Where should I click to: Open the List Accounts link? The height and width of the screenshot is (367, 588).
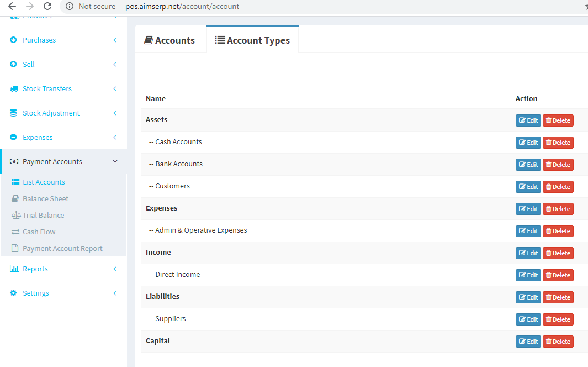coord(44,182)
